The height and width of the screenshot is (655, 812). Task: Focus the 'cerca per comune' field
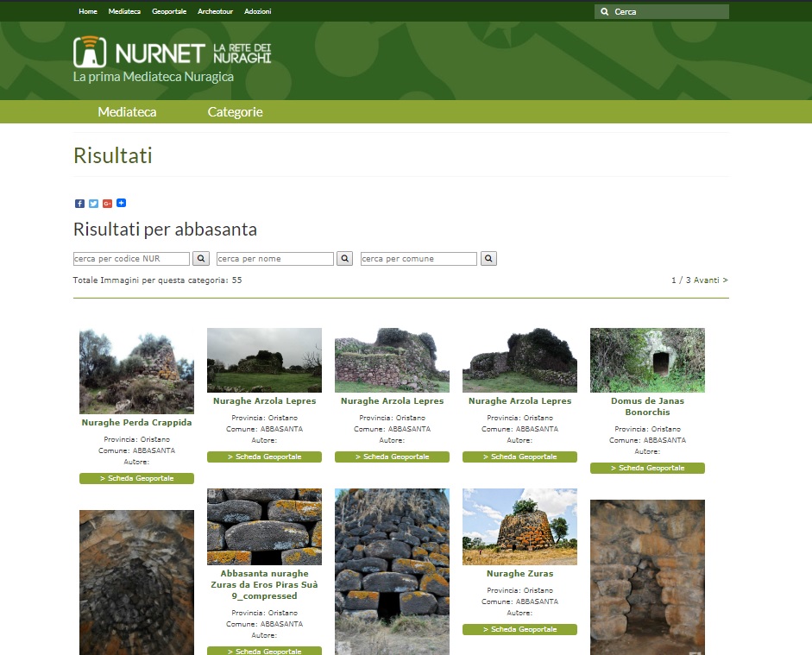click(419, 258)
